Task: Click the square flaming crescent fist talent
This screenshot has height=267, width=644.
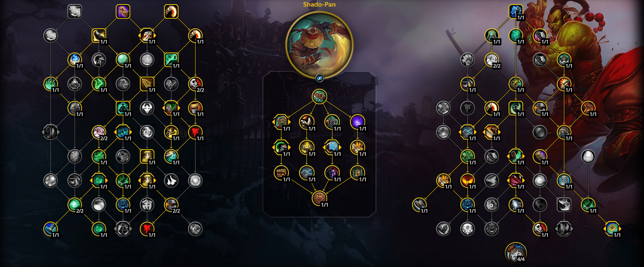Action: [171, 11]
